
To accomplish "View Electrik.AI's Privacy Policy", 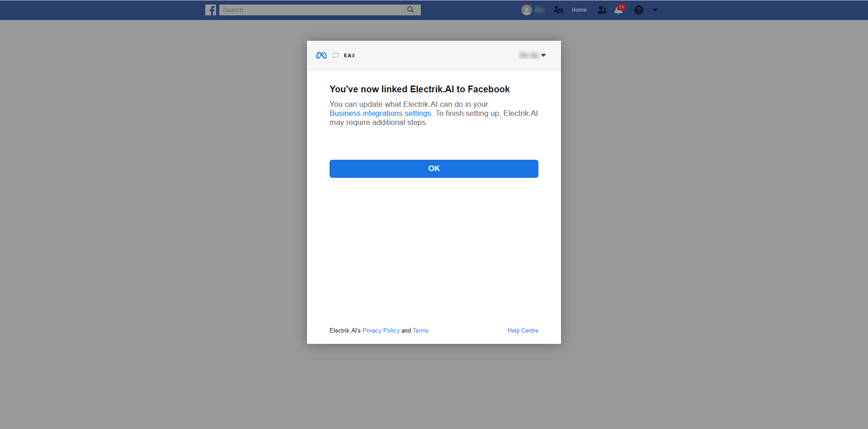I will coord(381,330).
